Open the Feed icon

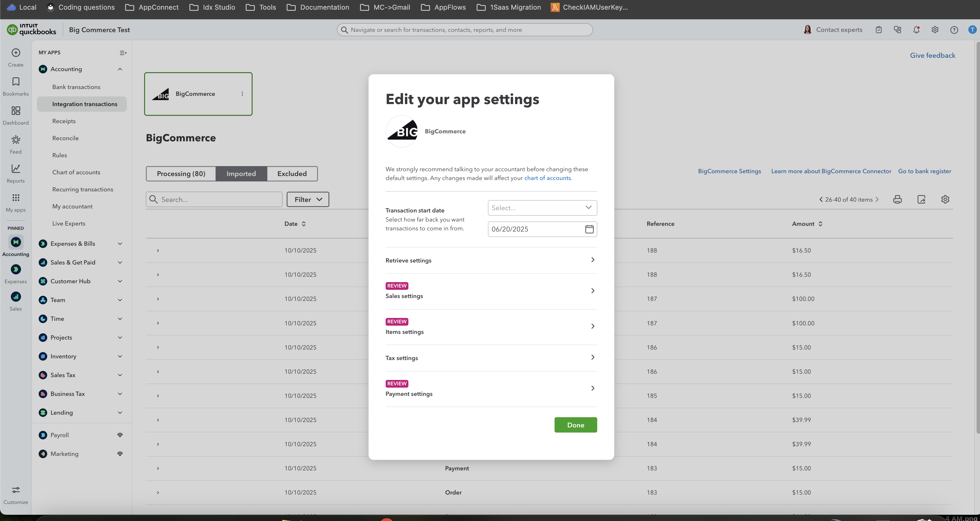click(16, 140)
